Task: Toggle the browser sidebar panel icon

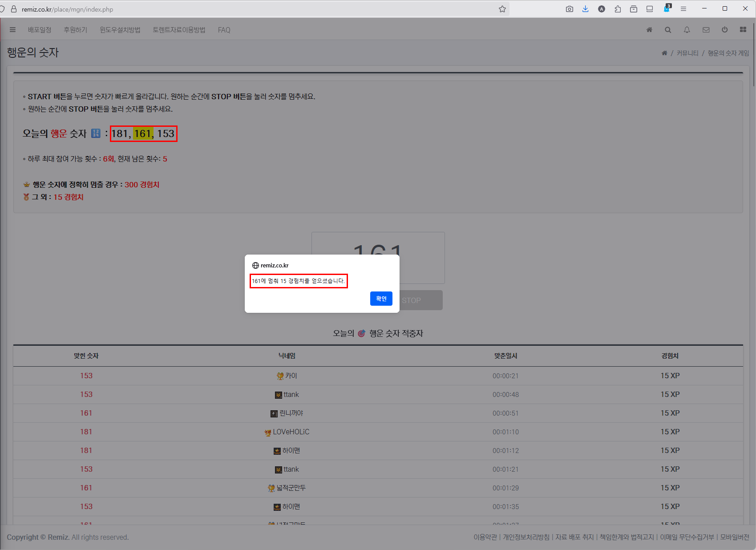Action: [x=650, y=9]
